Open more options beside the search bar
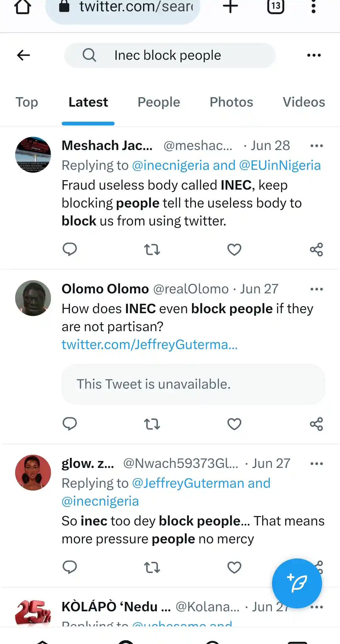This screenshot has width=340, height=644. (x=314, y=55)
